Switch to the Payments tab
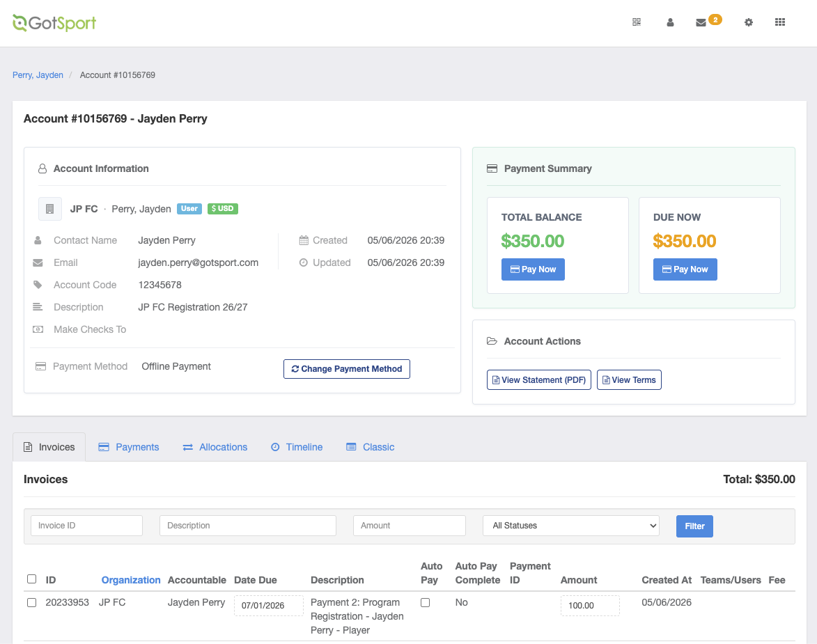The width and height of the screenshot is (817, 644). [129, 447]
